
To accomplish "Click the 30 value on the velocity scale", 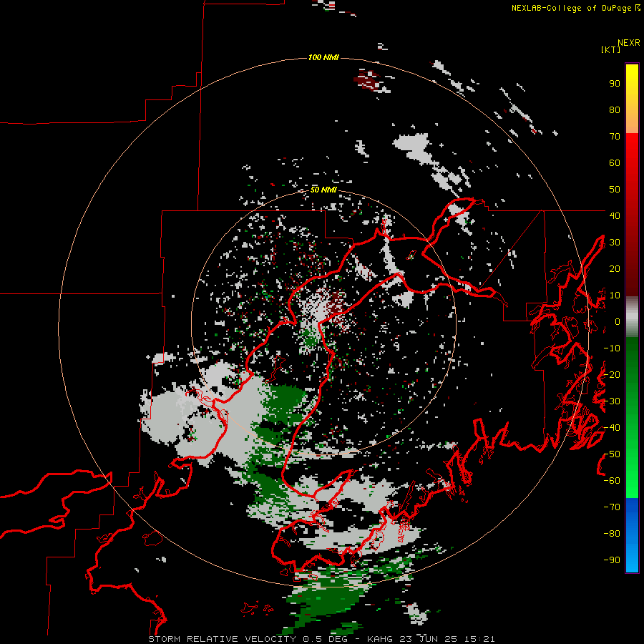I will click(615, 243).
